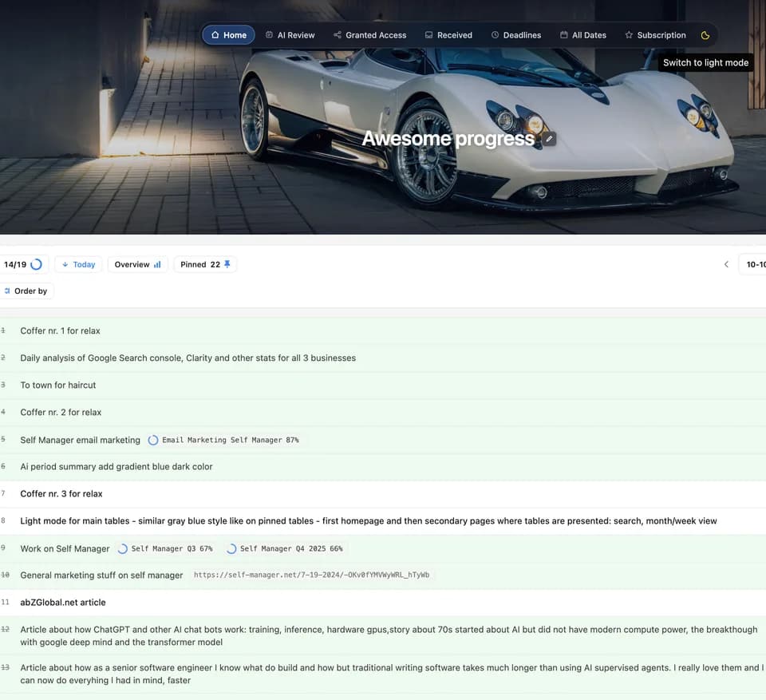Select task 'Work on Self Manager'
This screenshot has width=766, height=700.
point(65,548)
